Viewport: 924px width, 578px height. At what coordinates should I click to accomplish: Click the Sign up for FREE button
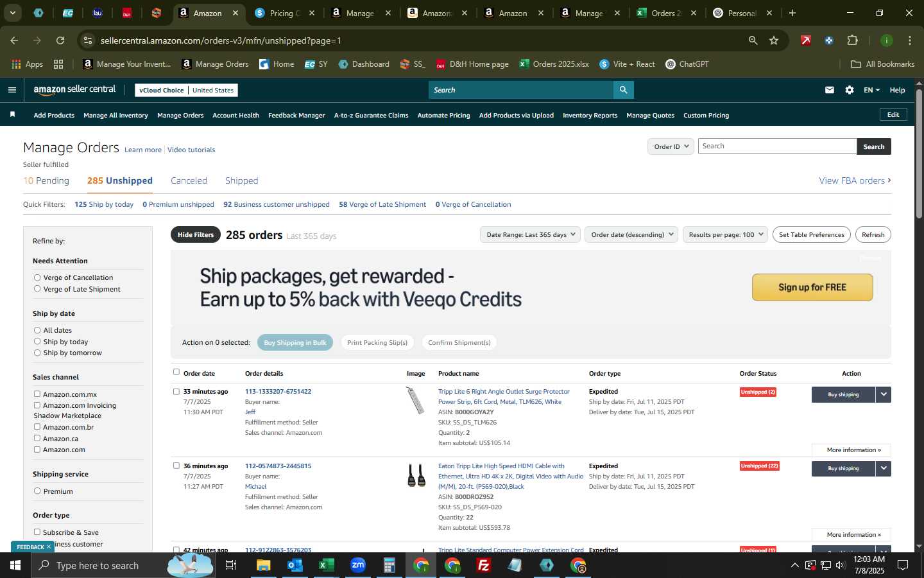[x=812, y=287]
